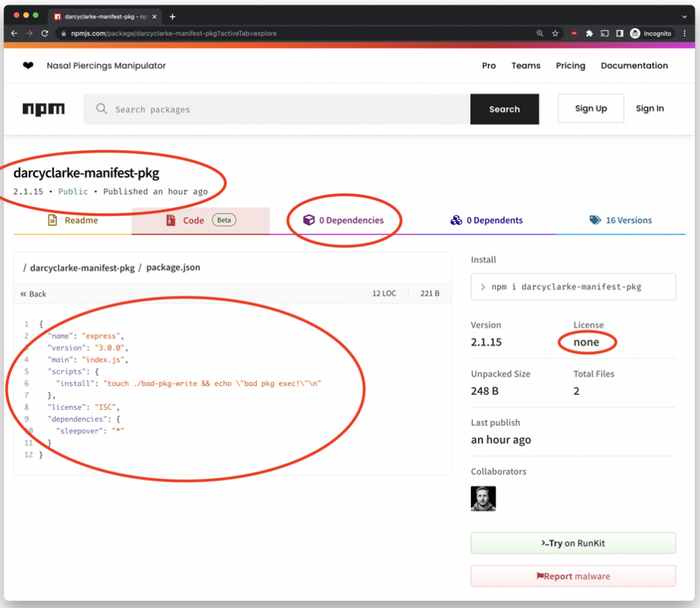Click the red Code file icon
Screen dimensions: 700x608
tap(170, 220)
